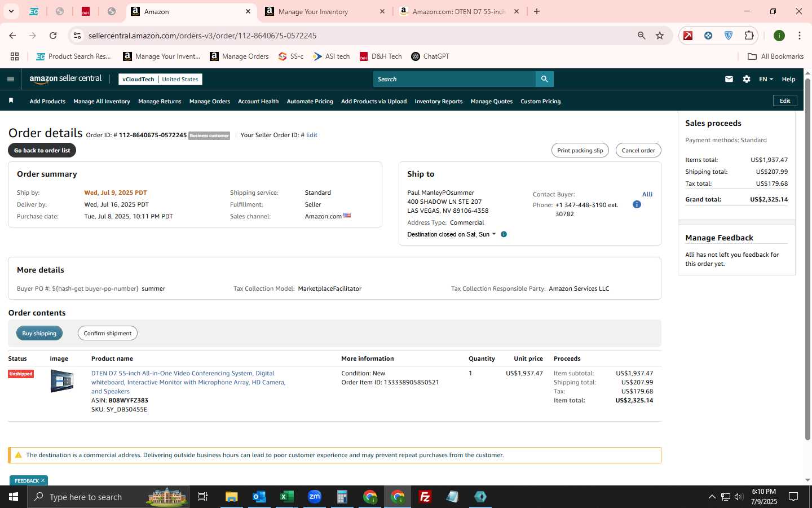Switch to Amazon.com DTEN D7 browser tab
812x508 pixels.
(460, 11)
